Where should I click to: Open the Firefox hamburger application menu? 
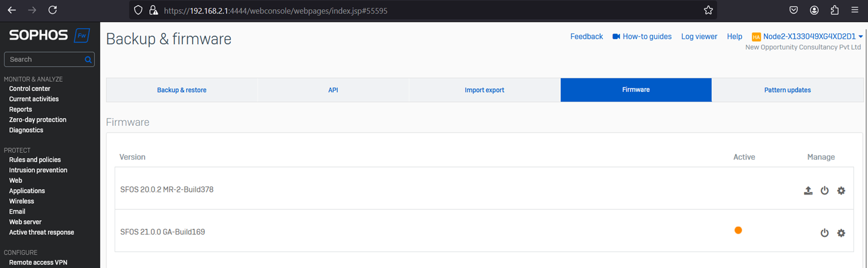[x=854, y=10]
